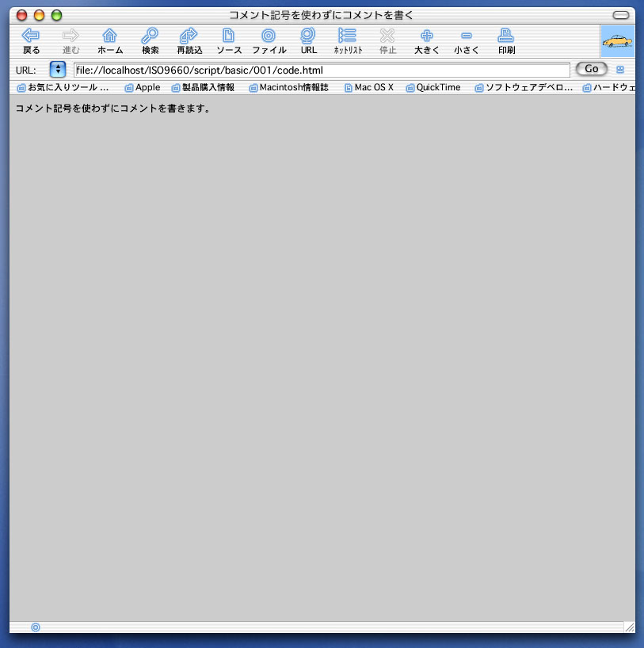Click the green zoom window button

tap(56, 15)
